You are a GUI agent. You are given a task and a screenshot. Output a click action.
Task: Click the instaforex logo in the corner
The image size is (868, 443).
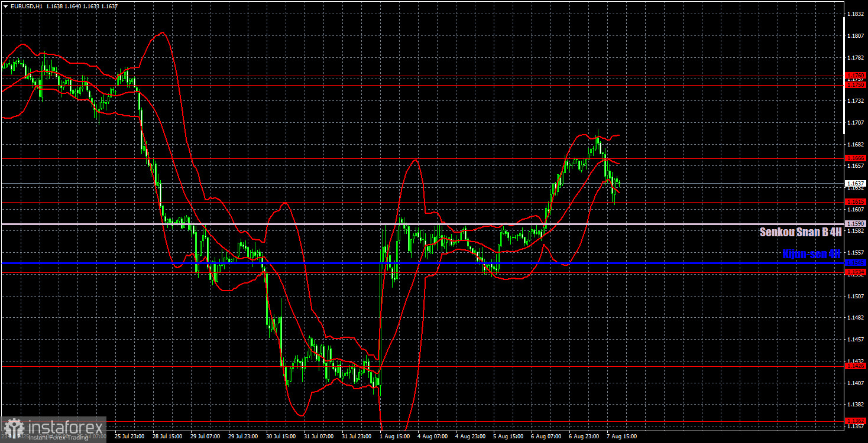(53, 429)
